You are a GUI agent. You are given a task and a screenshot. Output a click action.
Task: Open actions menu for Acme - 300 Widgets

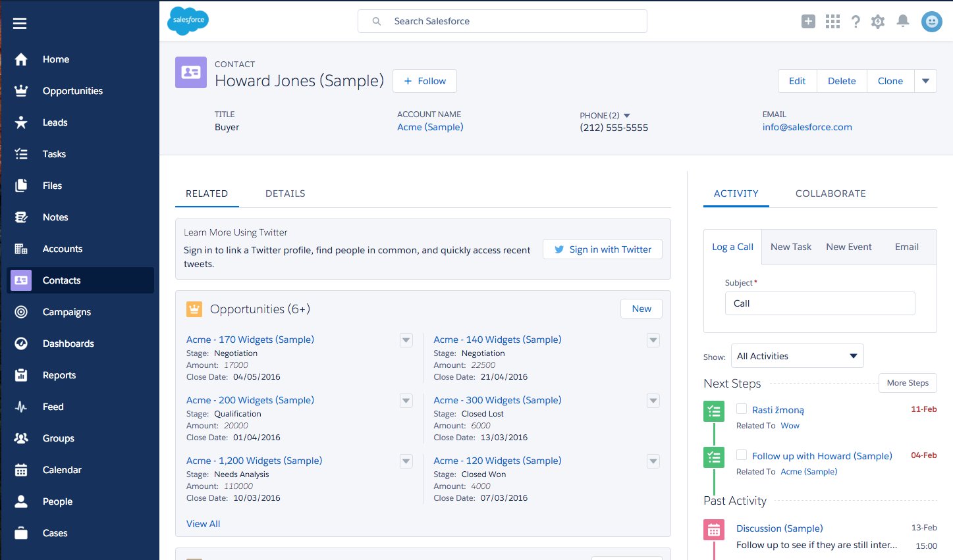[x=653, y=401]
